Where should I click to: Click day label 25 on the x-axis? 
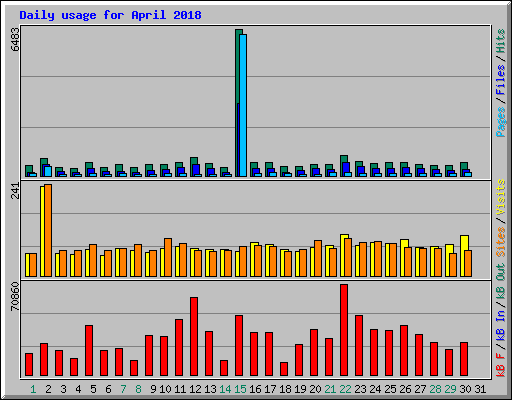pyautogui.click(x=390, y=389)
